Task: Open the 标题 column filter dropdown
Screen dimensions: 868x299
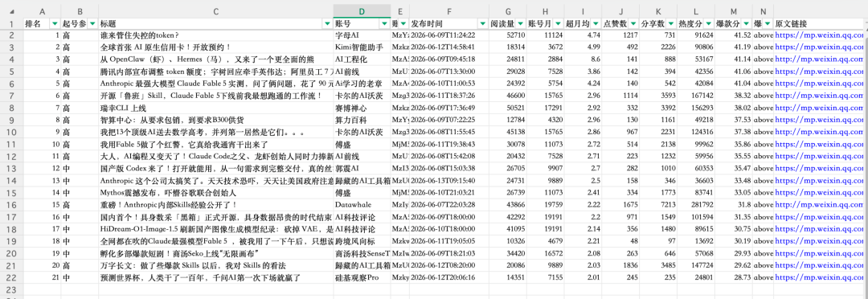Action: coord(327,24)
